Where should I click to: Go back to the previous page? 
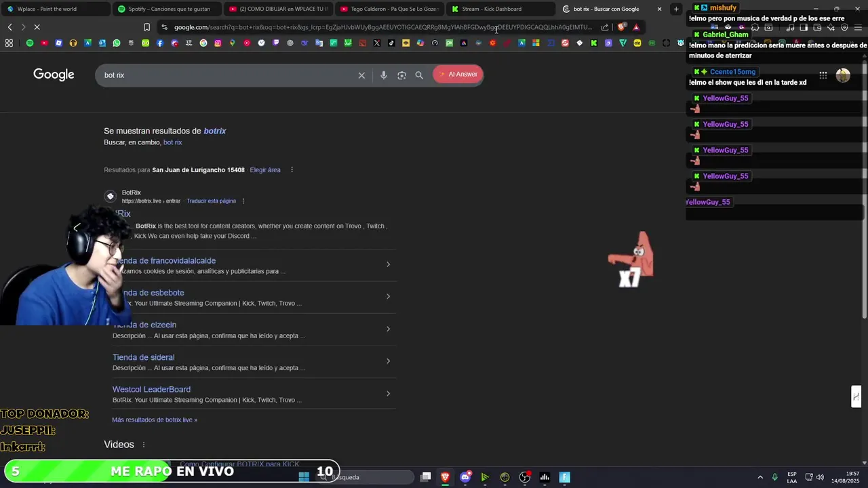pos(9,27)
